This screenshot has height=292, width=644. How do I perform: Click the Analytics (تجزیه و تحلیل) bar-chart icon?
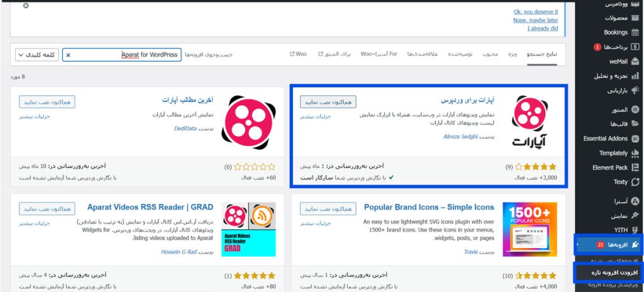(635, 76)
